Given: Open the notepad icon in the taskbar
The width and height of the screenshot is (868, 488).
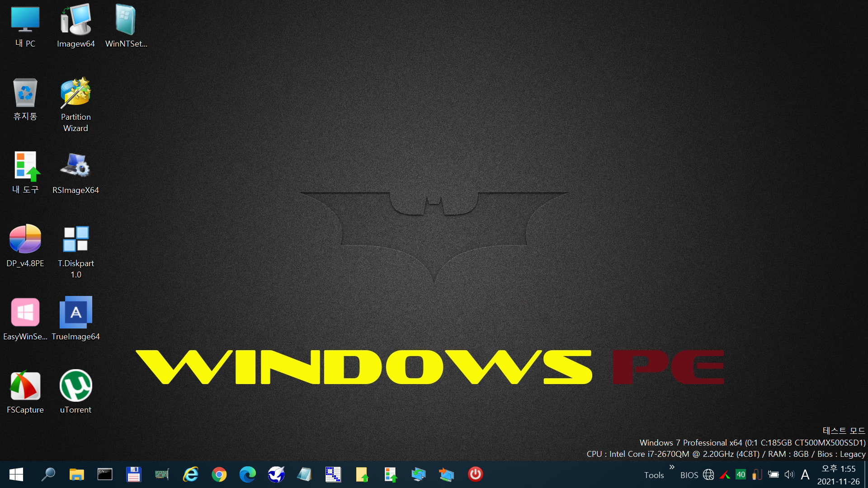Looking at the screenshot, I should [x=304, y=474].
